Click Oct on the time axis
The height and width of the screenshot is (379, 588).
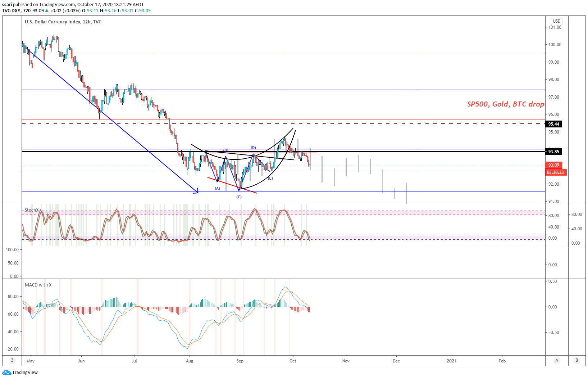pyautogui.click(x=293, y=361)
